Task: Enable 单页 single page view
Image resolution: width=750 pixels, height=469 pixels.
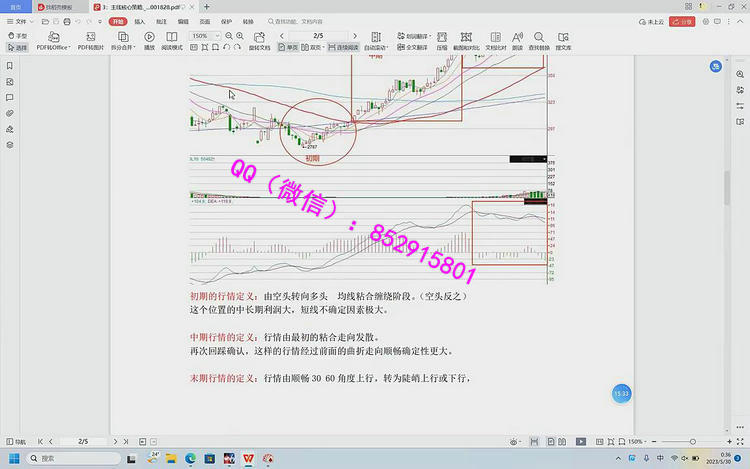Action: coord(288,46)
